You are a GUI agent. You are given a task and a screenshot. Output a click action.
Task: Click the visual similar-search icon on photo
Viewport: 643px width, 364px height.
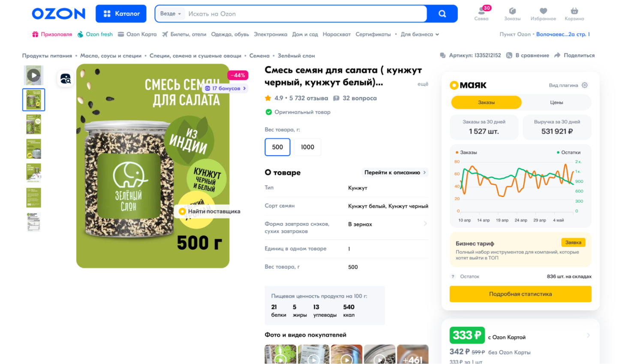[x=66, y=78]
